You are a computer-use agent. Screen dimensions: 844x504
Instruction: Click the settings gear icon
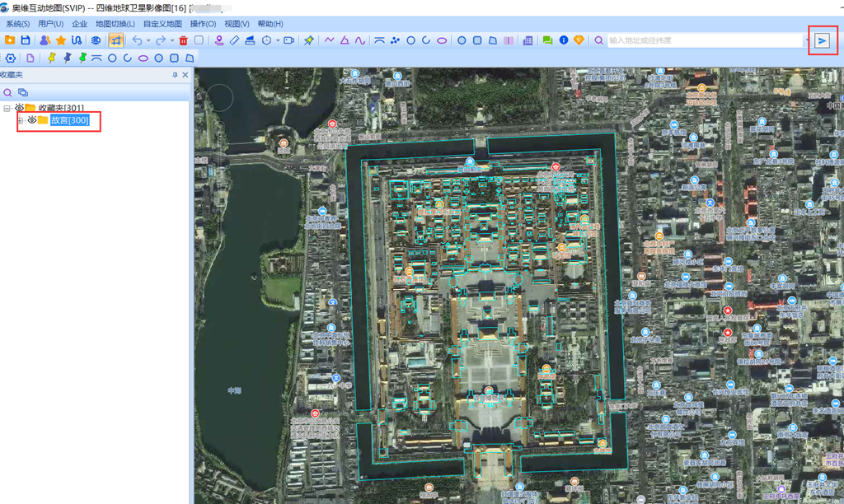pyautogui.click(x=11, y=58)
